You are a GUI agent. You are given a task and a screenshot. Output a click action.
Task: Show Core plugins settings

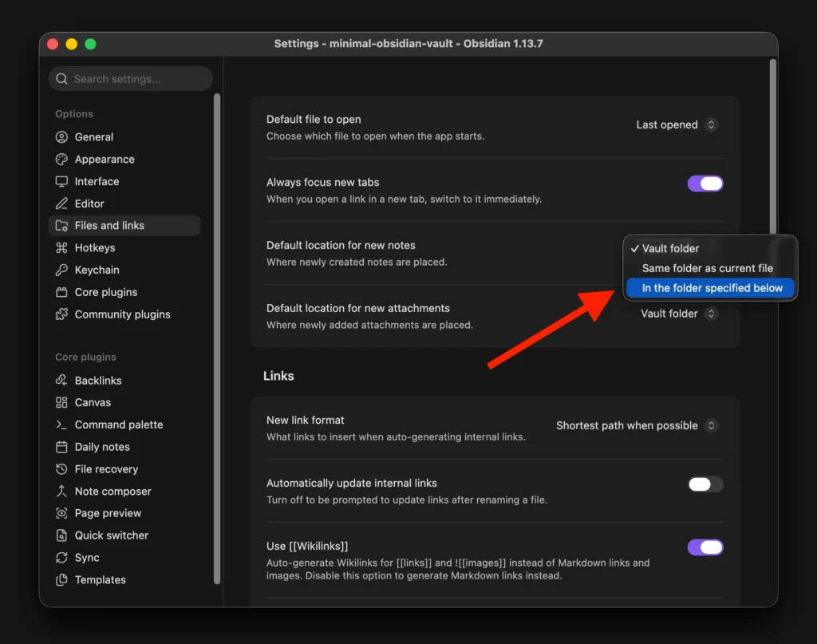pos(124,292)
